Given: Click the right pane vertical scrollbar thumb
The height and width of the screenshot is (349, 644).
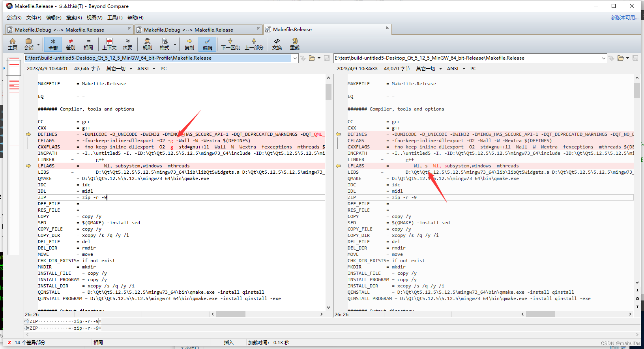Looking at the screenshot, I should tap(637, 90).
